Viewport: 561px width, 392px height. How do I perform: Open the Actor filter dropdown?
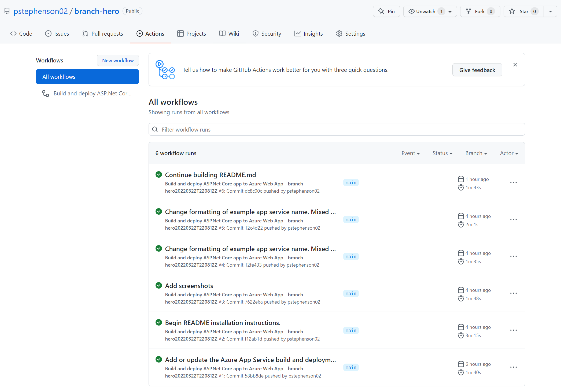[509, 153]
